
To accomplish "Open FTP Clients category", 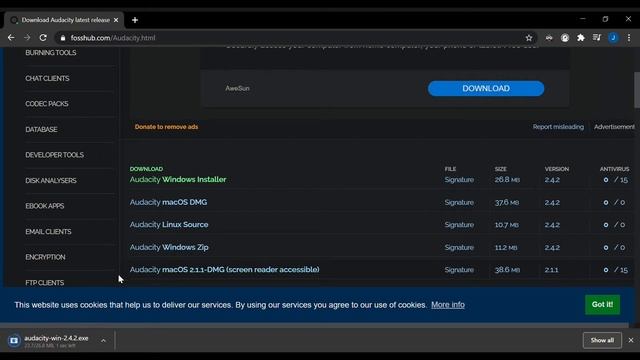I will [x=44, y=282].
